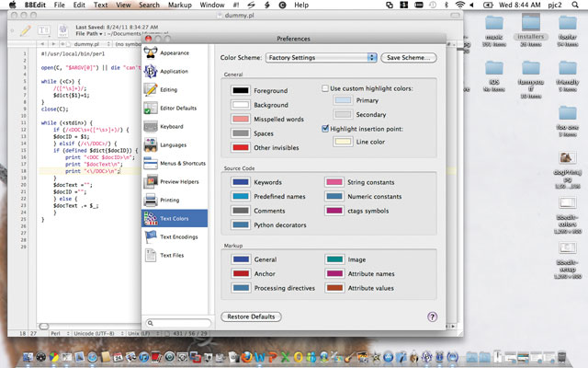The height and width of the screenshot is (368, 588).
Task: Select the Application pane icon
Action: [151, 71]
